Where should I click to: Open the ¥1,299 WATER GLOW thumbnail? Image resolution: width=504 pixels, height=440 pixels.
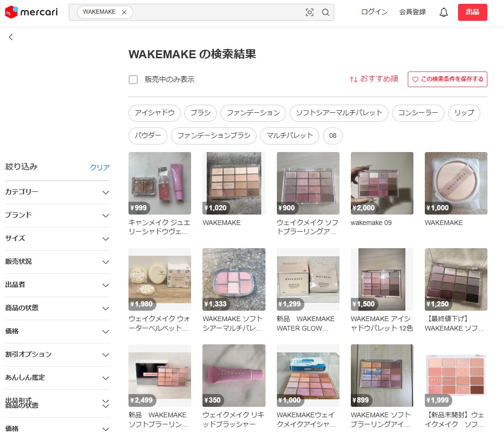(308, 279)
